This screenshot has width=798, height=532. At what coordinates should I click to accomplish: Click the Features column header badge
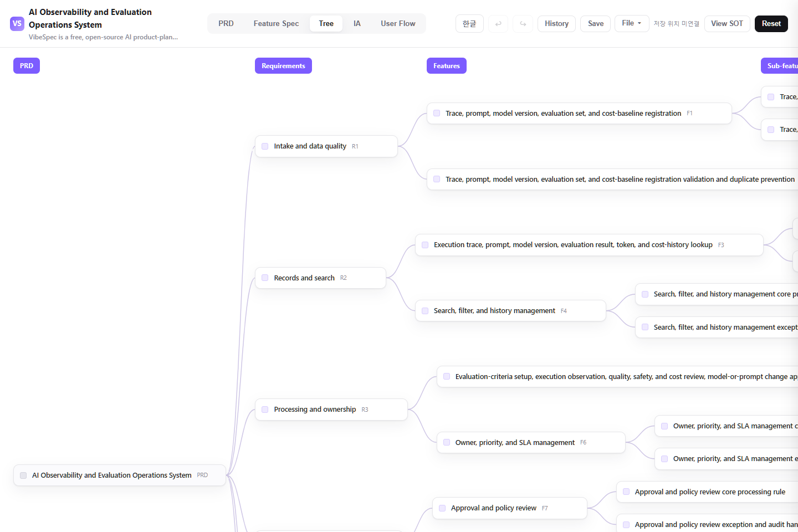click(x=447, y=66)
